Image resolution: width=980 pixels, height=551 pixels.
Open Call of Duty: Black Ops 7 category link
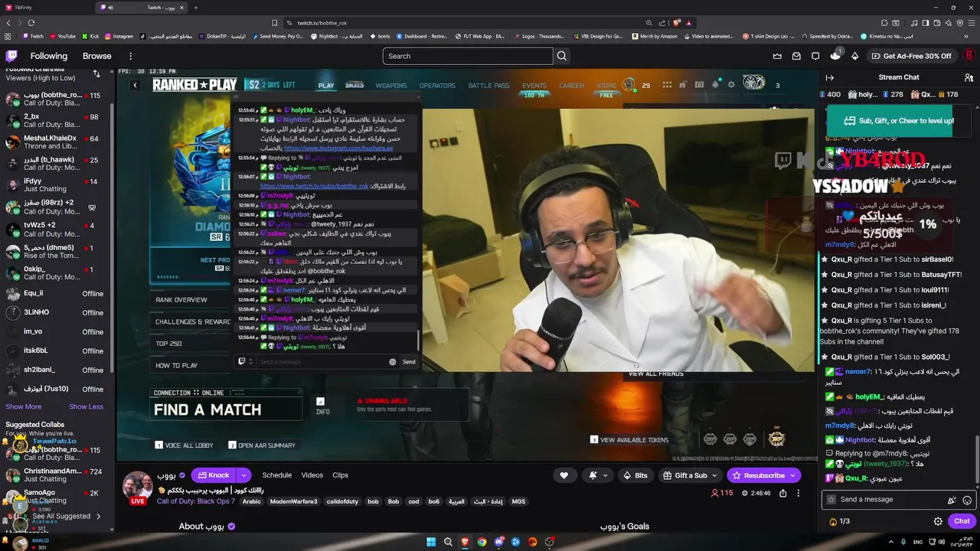(195, 501)
